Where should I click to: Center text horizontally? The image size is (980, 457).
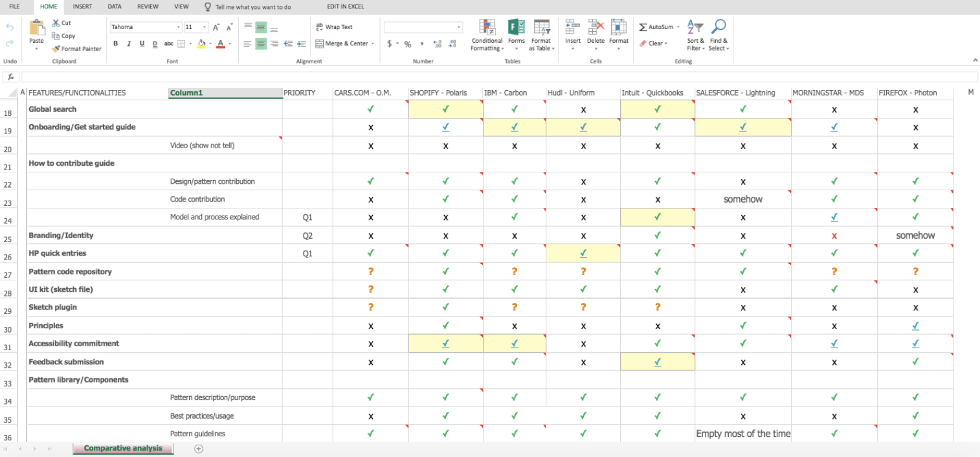pos(261,43)
